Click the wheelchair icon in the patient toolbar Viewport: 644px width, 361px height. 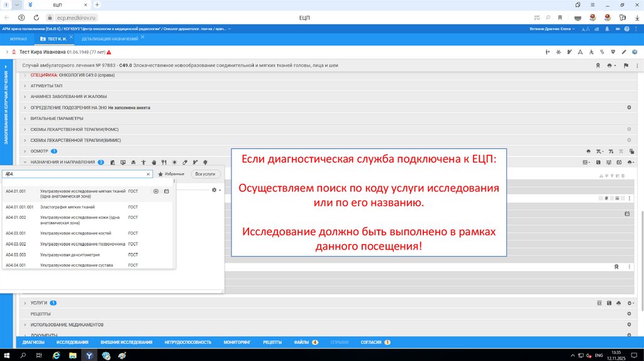click(x=591, y=52)
